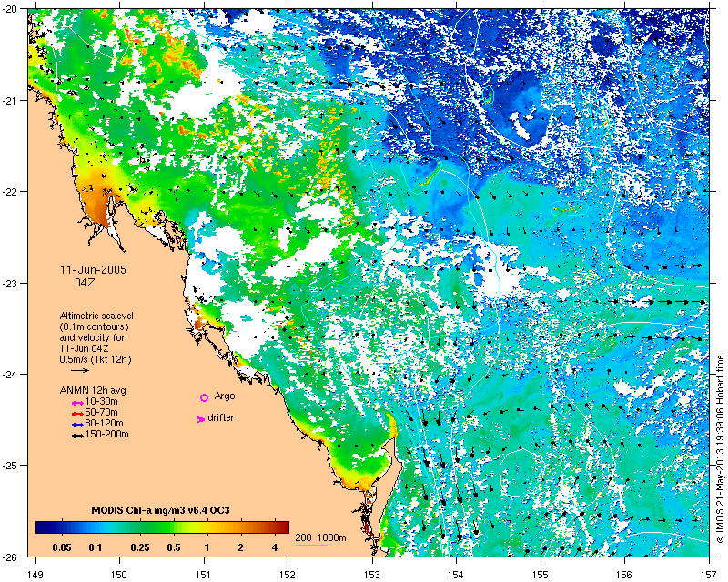Click the 80-120m depth label
The image size is (728, 582).
tap(105, 423)
